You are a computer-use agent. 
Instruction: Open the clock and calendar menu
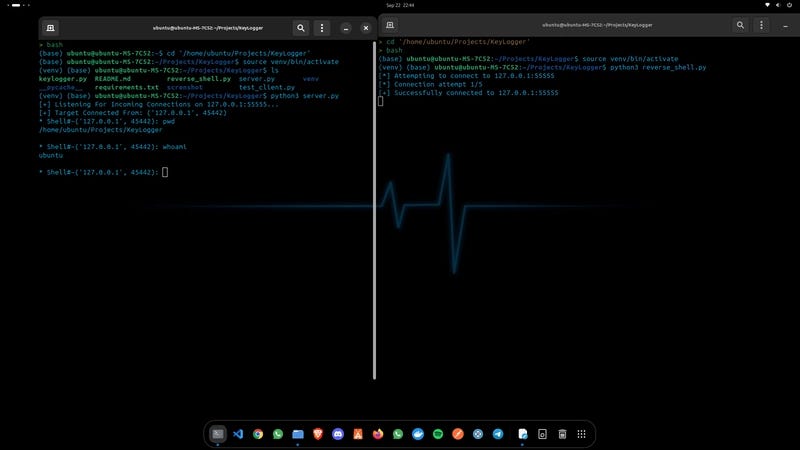click(x=400, y=5)
